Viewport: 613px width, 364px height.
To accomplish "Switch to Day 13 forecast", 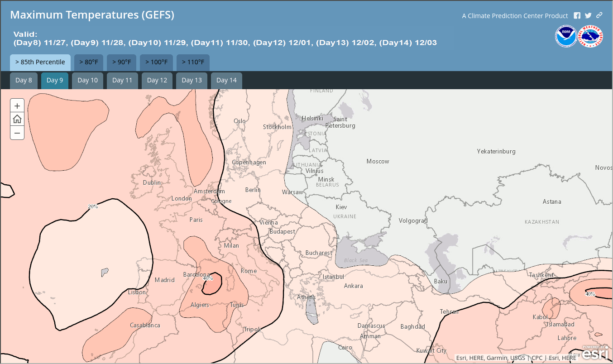I will [192, 80].
